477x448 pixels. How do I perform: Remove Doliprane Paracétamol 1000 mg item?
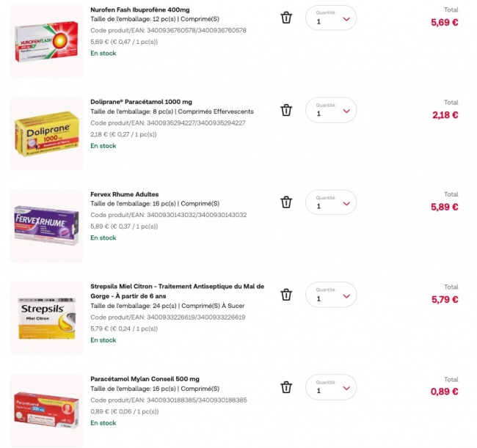(x=286, y=110)
